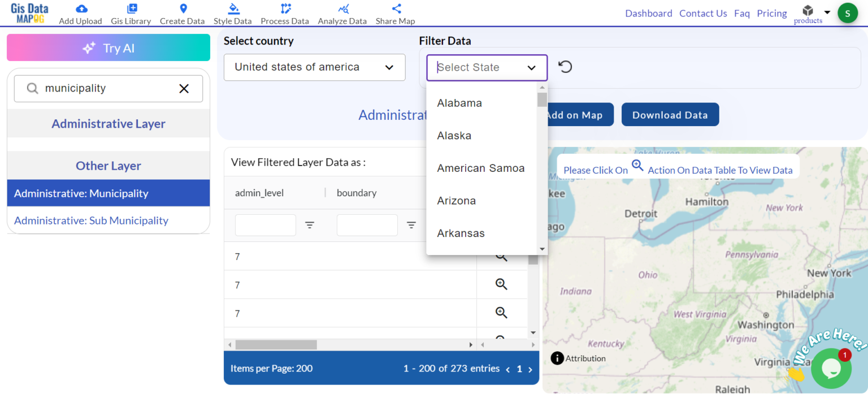Clear the municipality search using the X icon
This screenshot has width=868, height=402.
click(183, 88)
